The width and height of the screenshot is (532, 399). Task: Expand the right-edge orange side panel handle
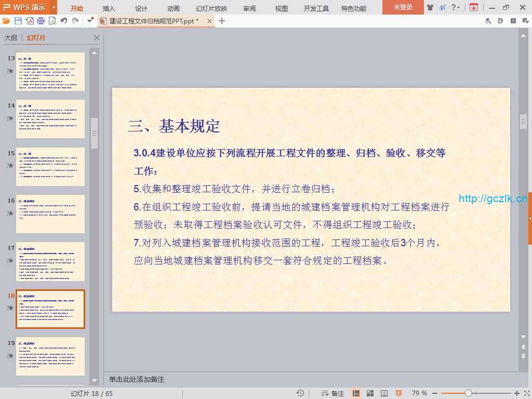(530, 218)
